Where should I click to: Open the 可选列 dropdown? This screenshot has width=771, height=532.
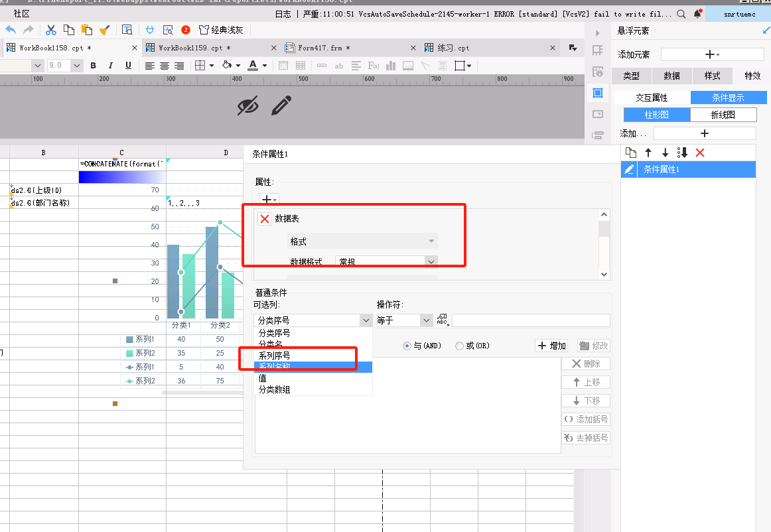(313, 320)
